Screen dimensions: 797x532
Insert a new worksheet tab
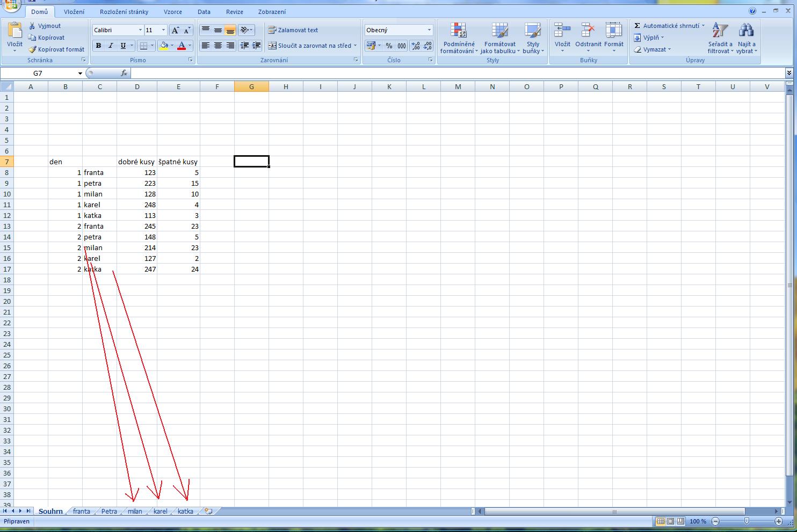coord(209,511)
